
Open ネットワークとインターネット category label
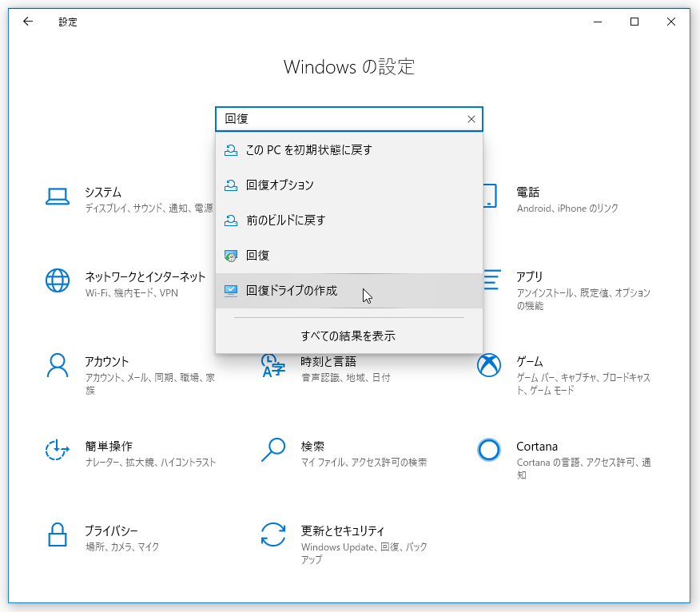point(145,276)
